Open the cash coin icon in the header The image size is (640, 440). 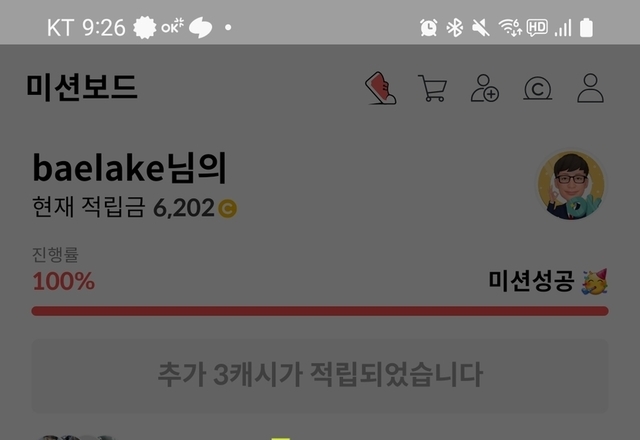click(x=538, y=88)
